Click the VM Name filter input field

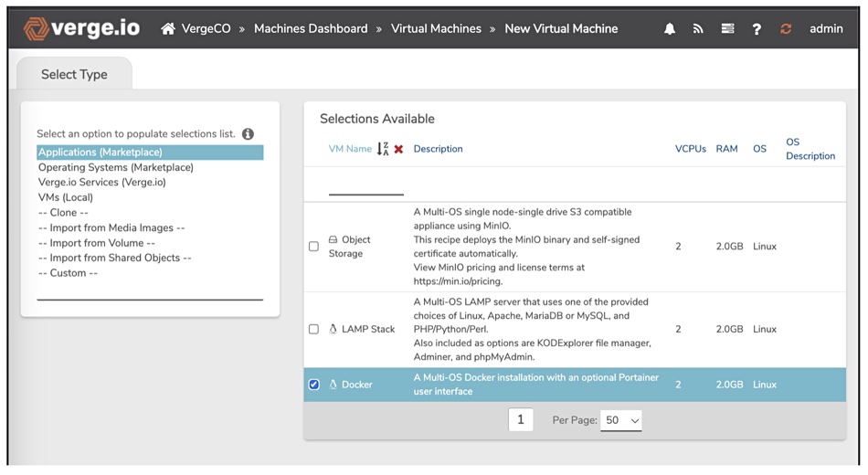(x=365, y=186)
